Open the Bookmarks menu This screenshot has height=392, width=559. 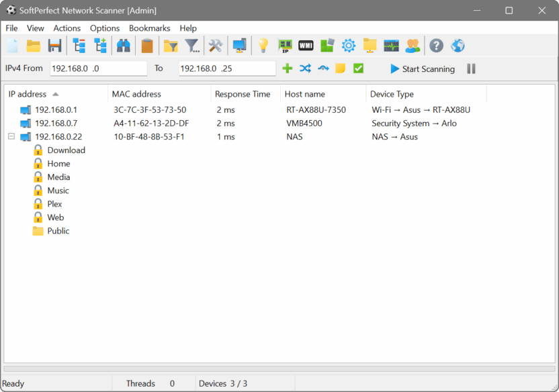click(149, 28)
